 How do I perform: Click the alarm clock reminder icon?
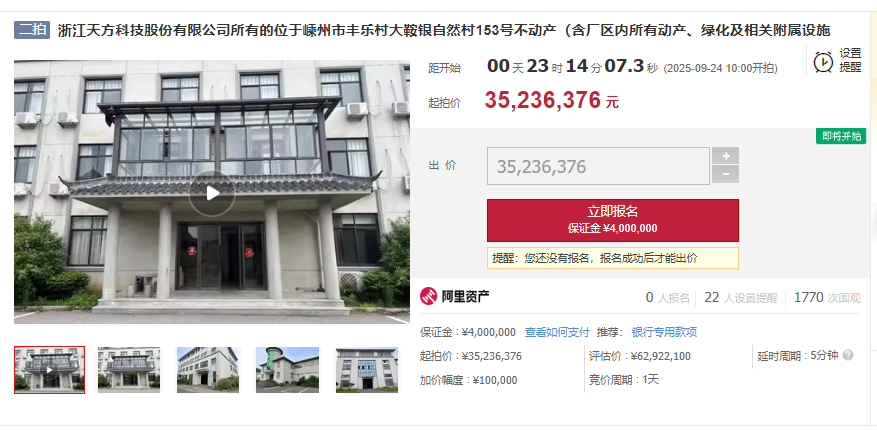coord(823,61)
